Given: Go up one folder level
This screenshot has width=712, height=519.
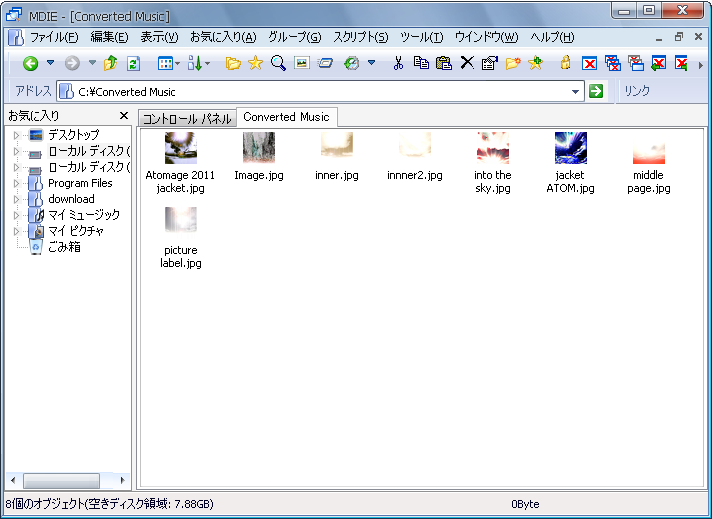Looking at the screenshot, I should (x=111, y=63).
